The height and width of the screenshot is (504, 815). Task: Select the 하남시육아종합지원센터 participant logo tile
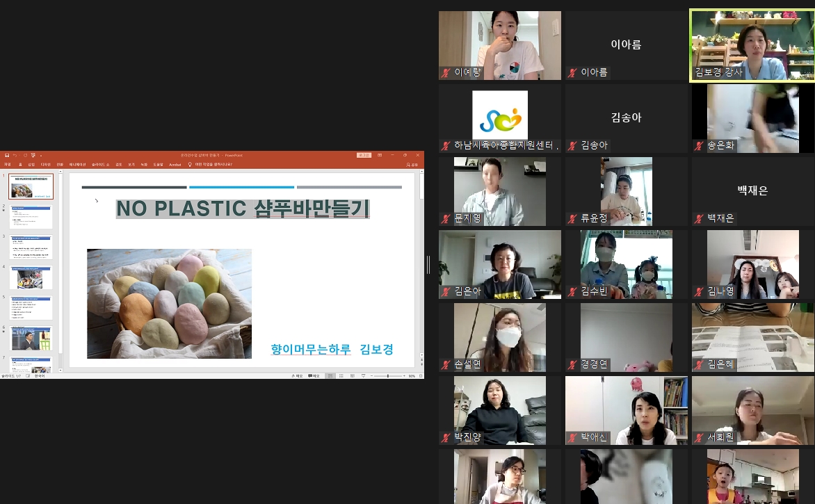(x=500, y=118)
